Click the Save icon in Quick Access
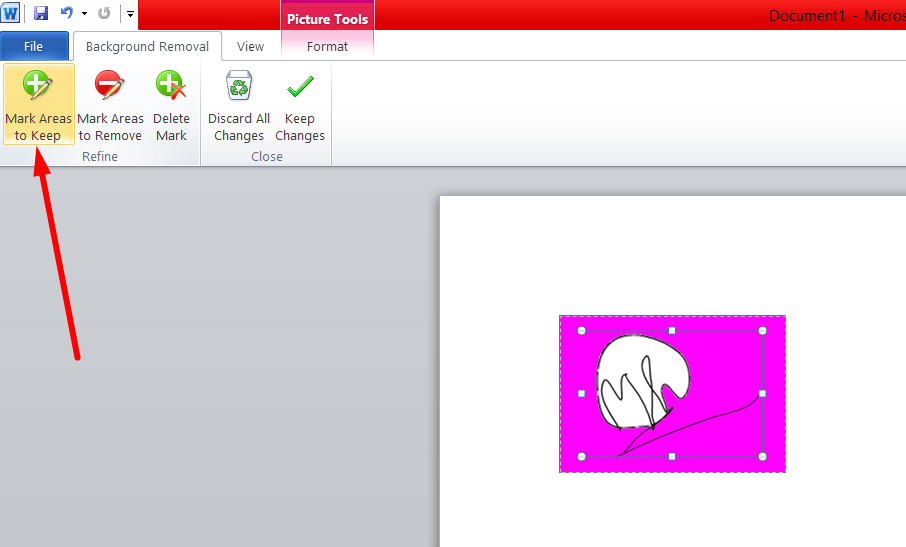Image resolution: width=906 pixels, height=547 pixels. (41, 14)
